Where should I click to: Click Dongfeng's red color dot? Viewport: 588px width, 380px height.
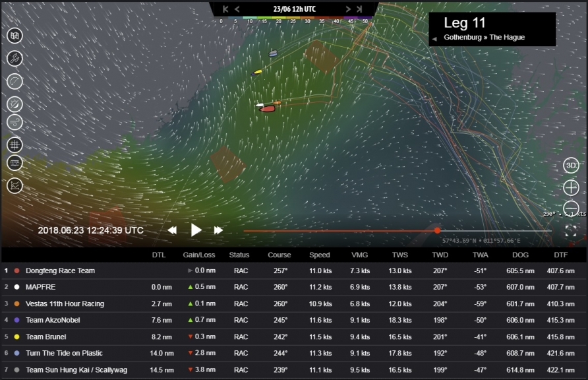click(x=16, y=270)
